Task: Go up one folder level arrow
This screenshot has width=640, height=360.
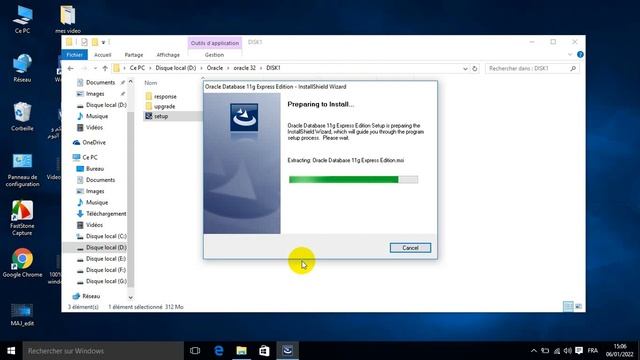Action: (105, 68)
